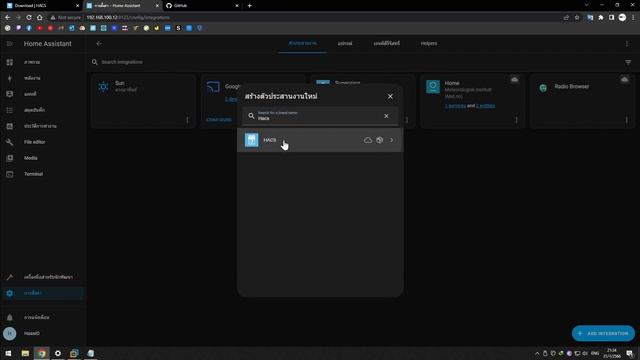
Task: Toggle the Home Assistant sidebar hamburger menu
Action: (9, 44)
